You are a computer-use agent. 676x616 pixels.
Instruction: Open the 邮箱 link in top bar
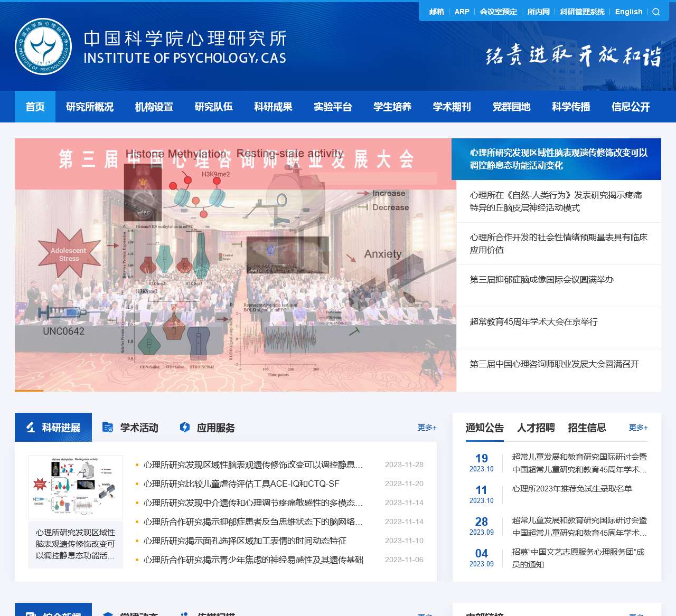[436, 12]
